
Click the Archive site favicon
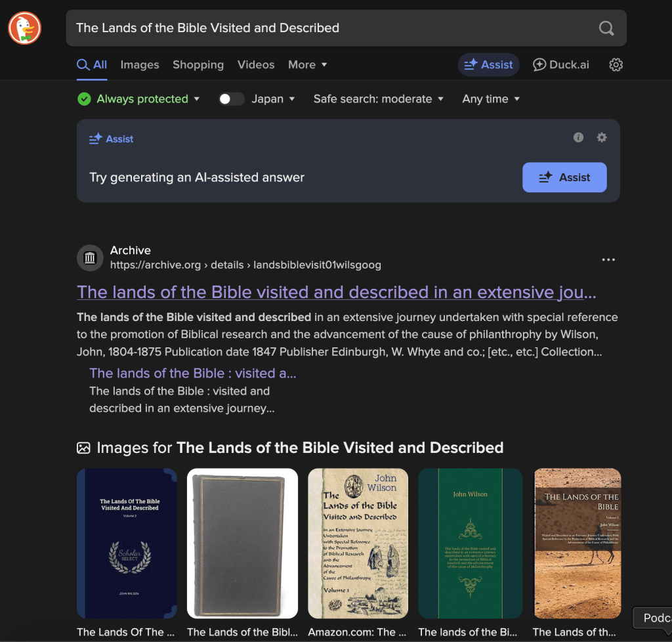[x=90, y=258]
